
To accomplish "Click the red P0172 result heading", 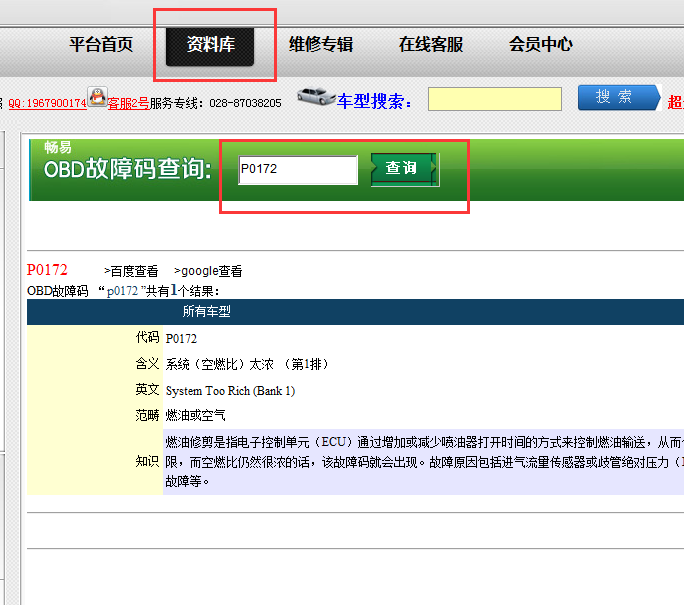I will (x=47, y=270).
